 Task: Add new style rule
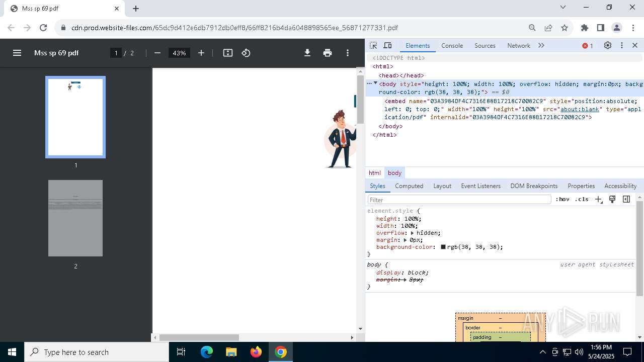pyautogui.click(x=598, y=200)
